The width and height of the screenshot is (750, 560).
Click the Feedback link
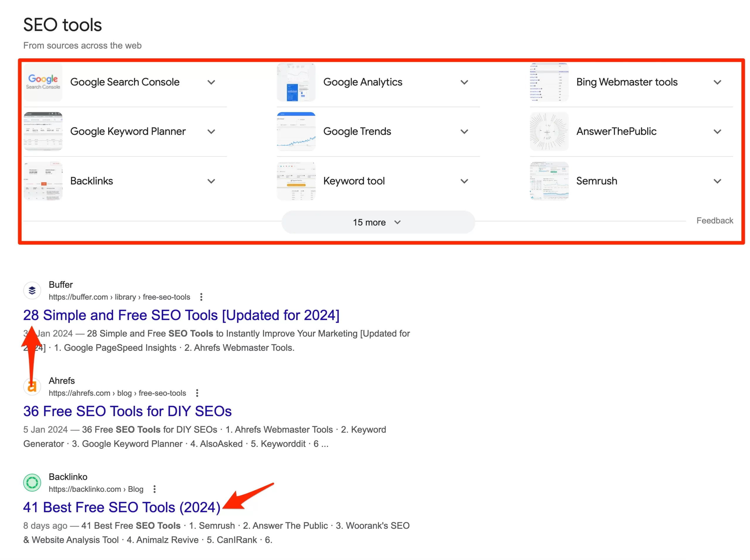[714, 220]
